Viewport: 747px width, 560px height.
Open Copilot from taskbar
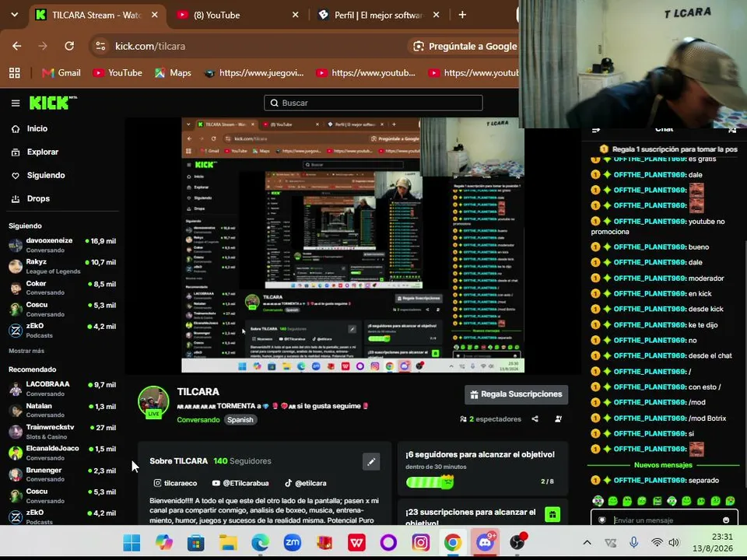[x=164, y=542]
